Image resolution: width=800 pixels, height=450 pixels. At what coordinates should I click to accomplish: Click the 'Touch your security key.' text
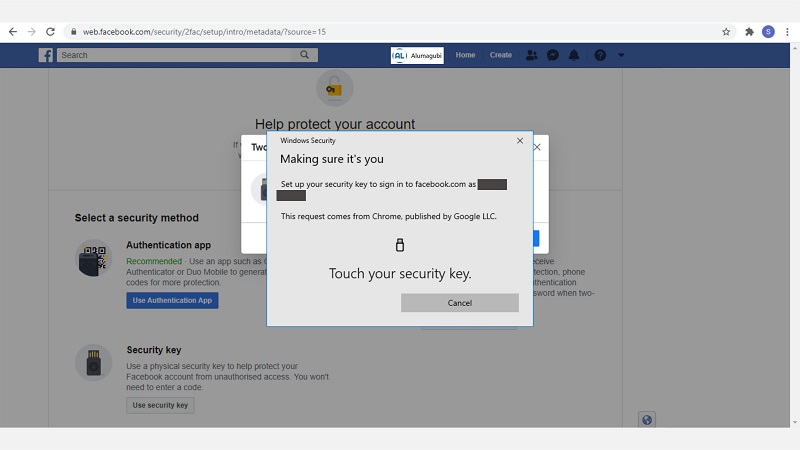400,274
